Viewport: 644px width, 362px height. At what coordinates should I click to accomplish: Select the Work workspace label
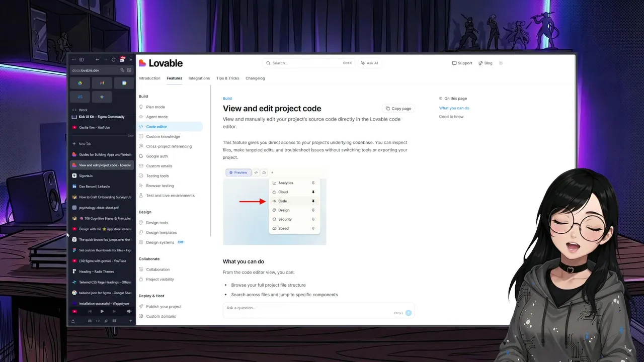point(83,110)
